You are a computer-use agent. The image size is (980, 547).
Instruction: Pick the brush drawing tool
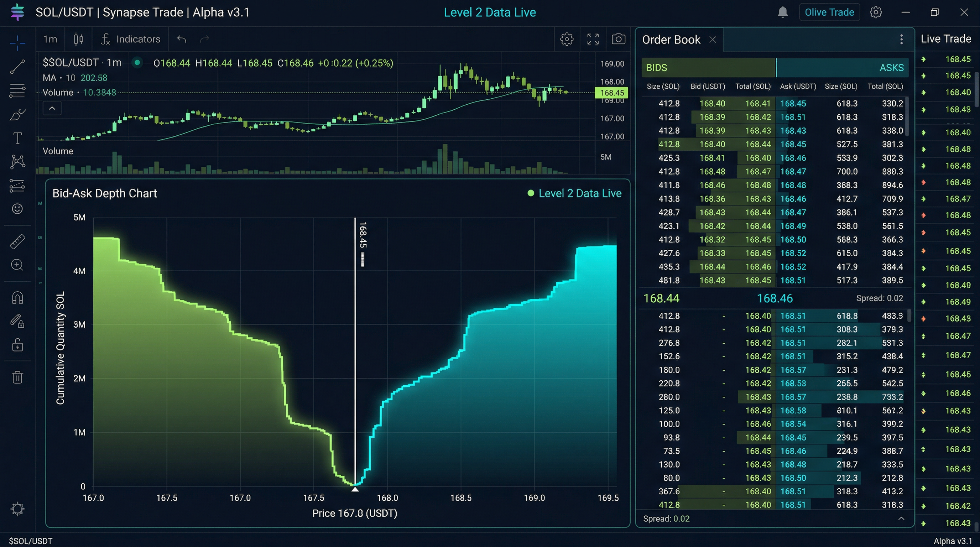[x=17, y=114]
